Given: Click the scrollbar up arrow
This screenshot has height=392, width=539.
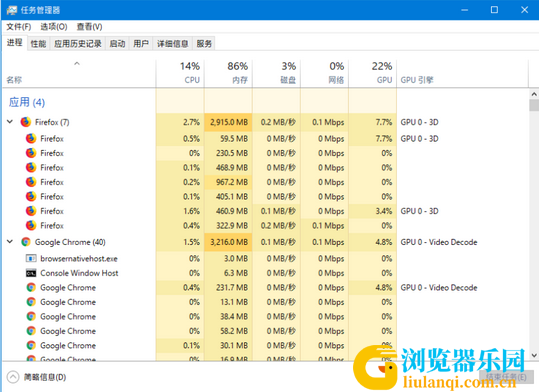Looking at the screenshot, I should (534, 94).
